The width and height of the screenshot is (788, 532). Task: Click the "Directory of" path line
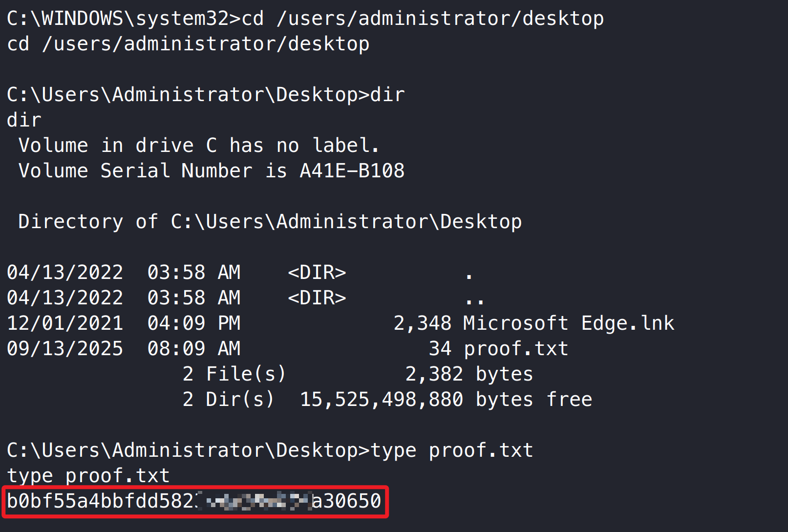(x=270, y=222)
